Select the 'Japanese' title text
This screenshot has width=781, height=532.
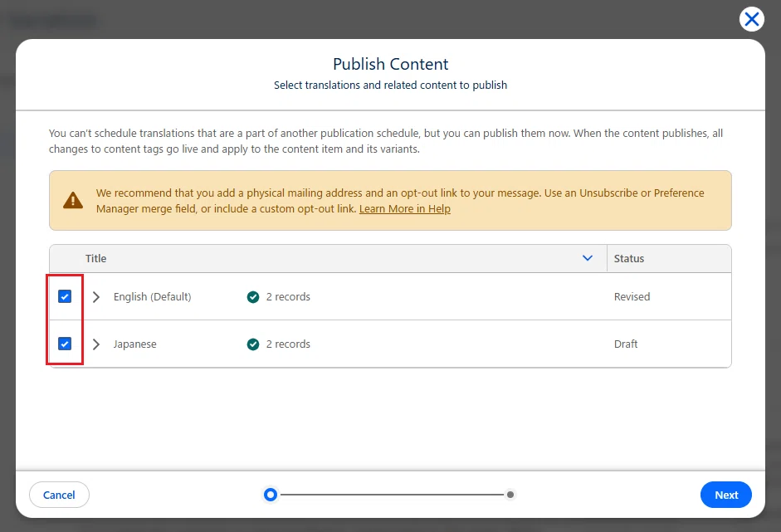(x=134, y=344)
